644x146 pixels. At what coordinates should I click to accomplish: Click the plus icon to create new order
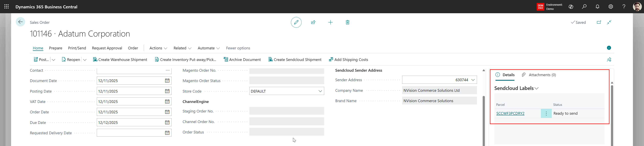330,22
